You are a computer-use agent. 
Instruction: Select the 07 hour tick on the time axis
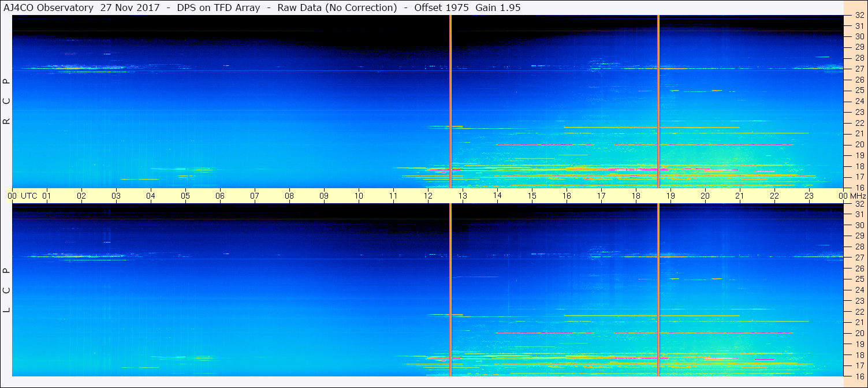click(255, 196)
